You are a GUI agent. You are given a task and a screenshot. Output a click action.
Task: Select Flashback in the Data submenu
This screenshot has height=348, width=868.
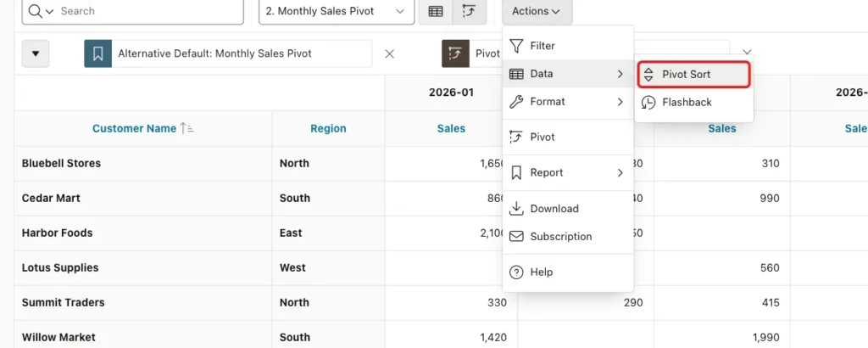(x=693, y=103)
